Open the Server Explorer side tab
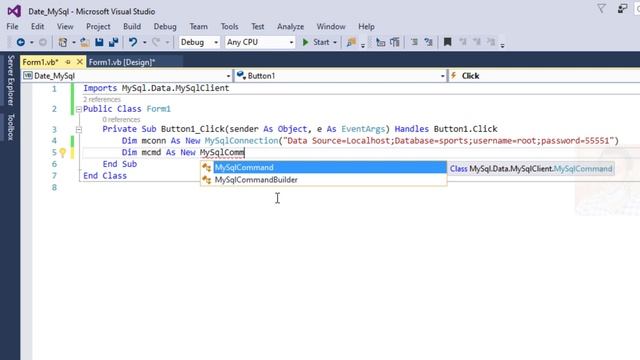 (x=11, y=80)
